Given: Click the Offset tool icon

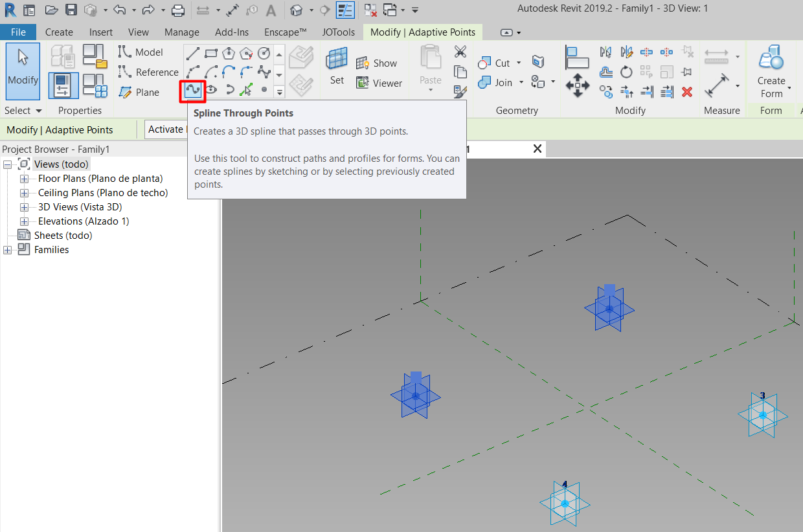Looking at the screenshot, I should point(606,72).
